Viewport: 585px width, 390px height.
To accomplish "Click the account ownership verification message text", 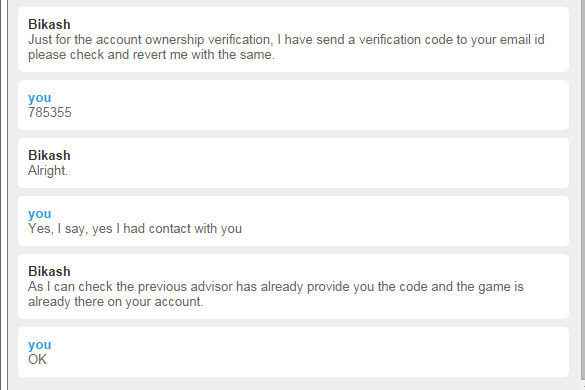I will tap(286, 47).
